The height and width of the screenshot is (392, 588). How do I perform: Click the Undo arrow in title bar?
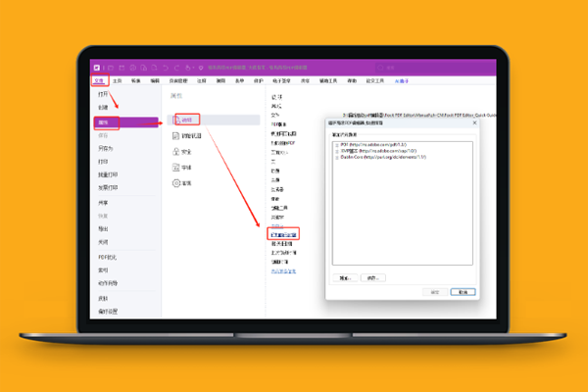(x=165, y=68)
